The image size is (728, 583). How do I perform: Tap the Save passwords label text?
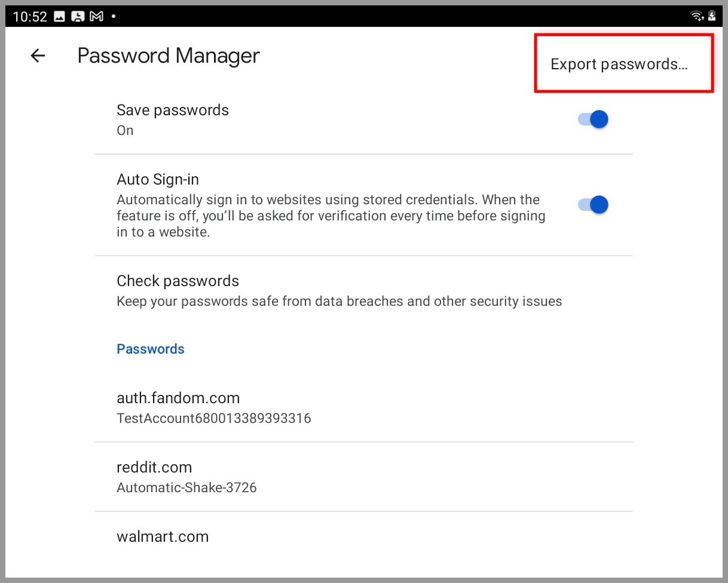[173, 111]
